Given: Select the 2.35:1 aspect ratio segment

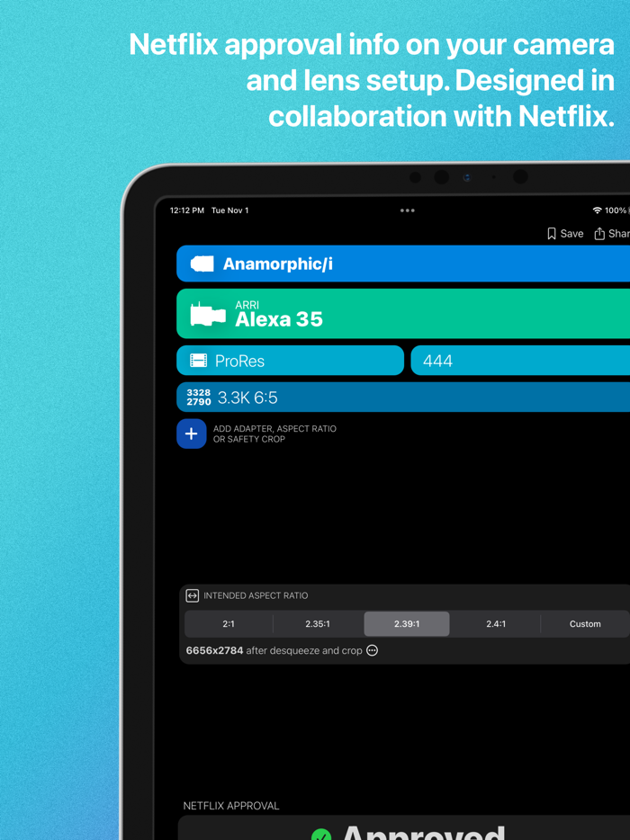Looking at the screenshot, I should 318,623.
